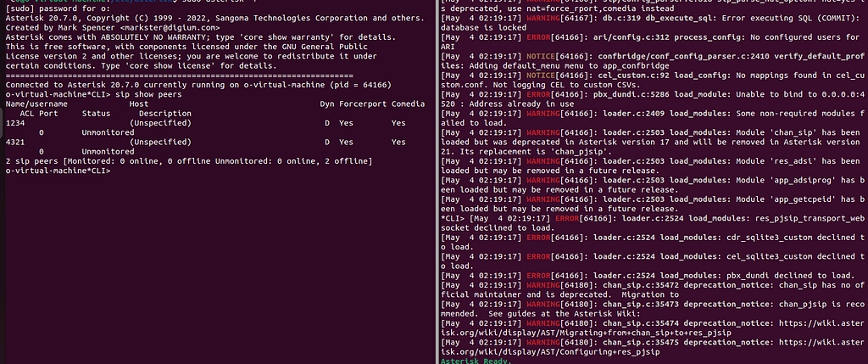Click 'Unmonitored' status under peer 4321

108,151
